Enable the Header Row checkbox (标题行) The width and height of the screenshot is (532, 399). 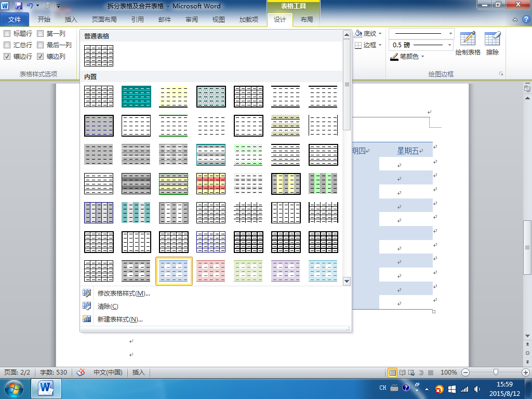click(7, 34)
